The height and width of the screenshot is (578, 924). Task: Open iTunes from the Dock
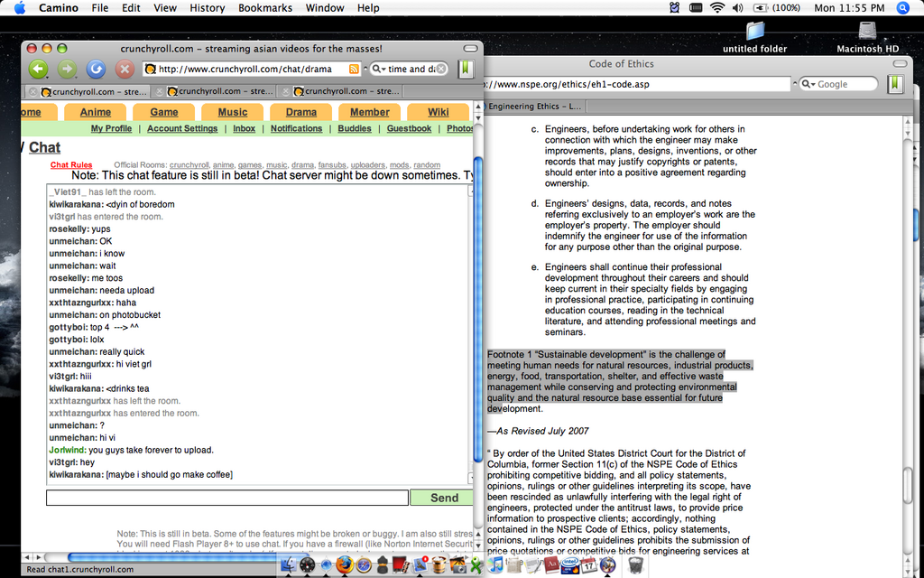pos(495,564)
